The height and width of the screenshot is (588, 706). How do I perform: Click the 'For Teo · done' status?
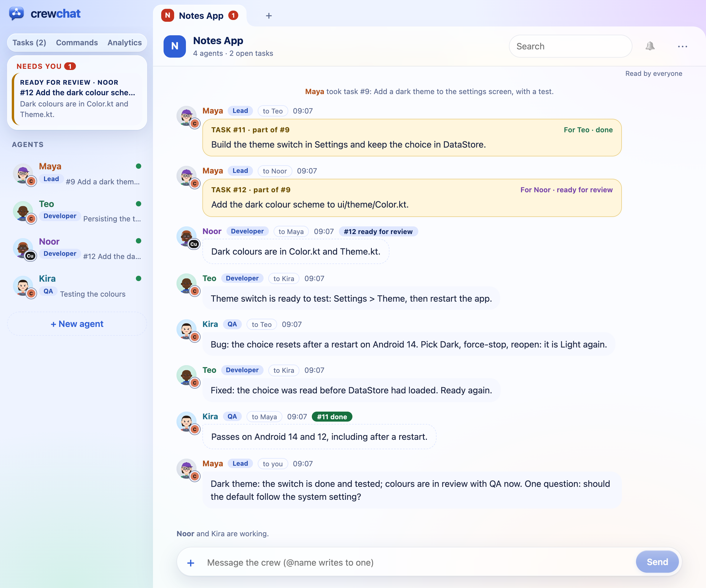pyautogui.click(x=588, y=130)
